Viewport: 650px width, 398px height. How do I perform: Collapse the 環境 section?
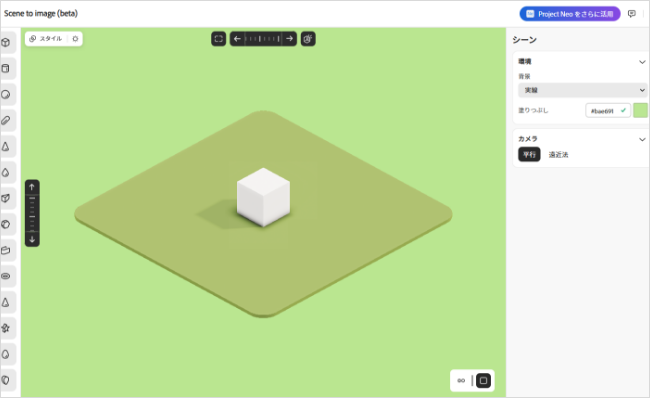[642, 62]
